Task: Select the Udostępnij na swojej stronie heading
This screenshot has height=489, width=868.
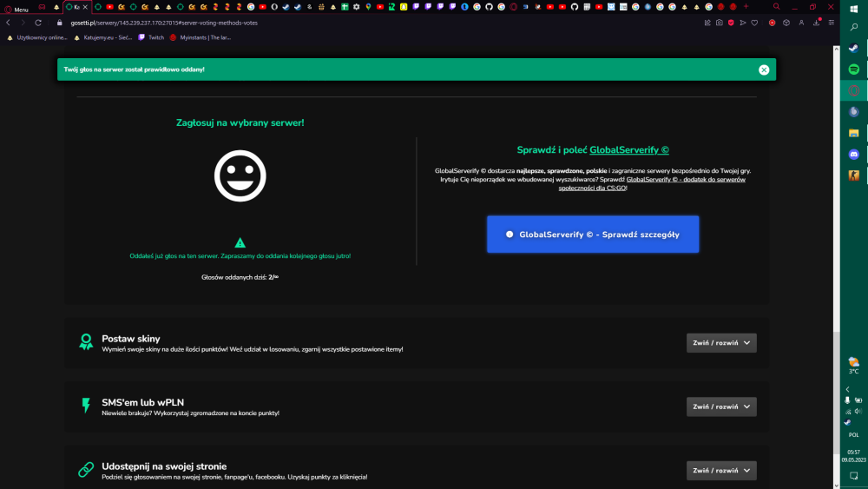Action: tap(164, 466)
